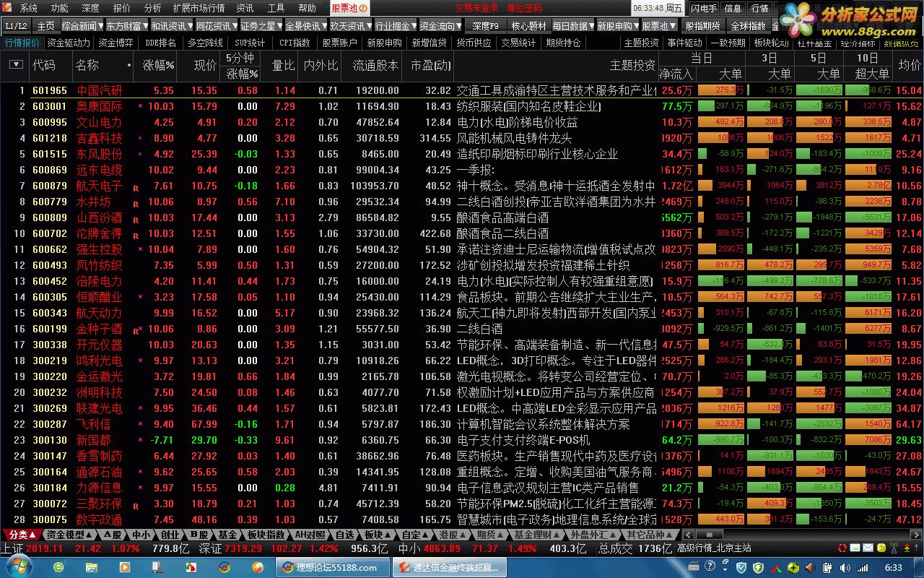Click stock name 文山电力
The image size is (924, 578).
coord(100,122)
